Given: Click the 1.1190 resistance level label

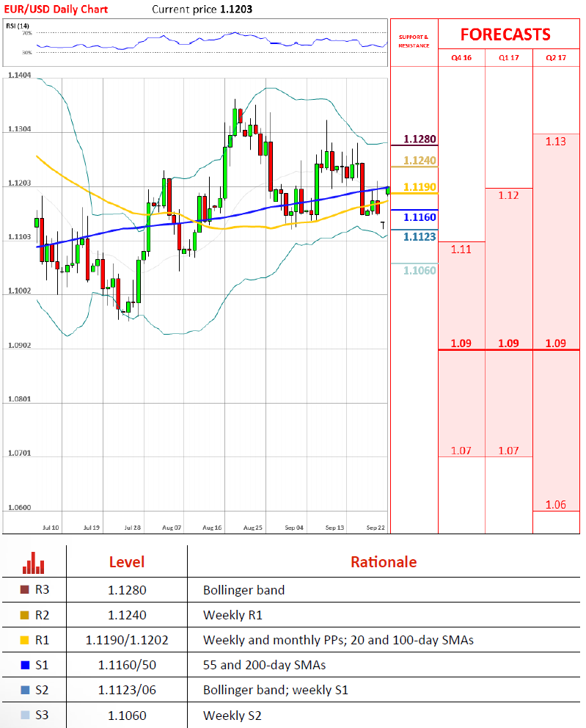Looking at the screenshot, I should pyautogui.click(x=420, y=186).
